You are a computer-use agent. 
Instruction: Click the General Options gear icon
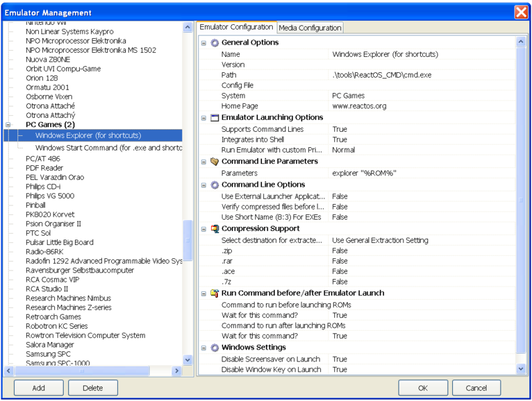[214, 43]
